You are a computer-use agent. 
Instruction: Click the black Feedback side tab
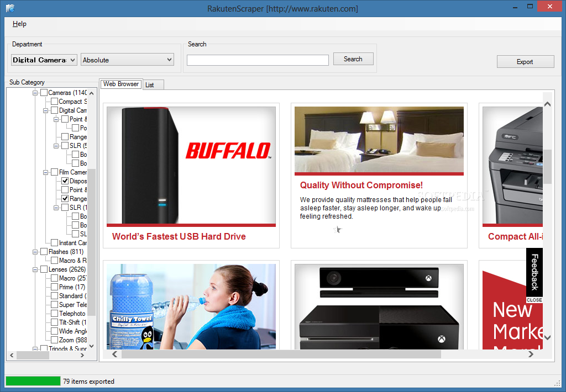534,272
